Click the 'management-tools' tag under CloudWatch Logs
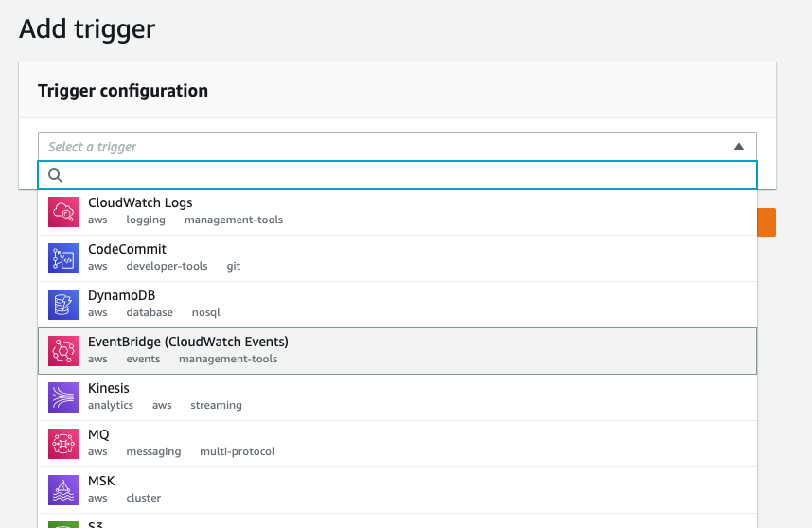This screenshot has height=528, width=812. 234,220
